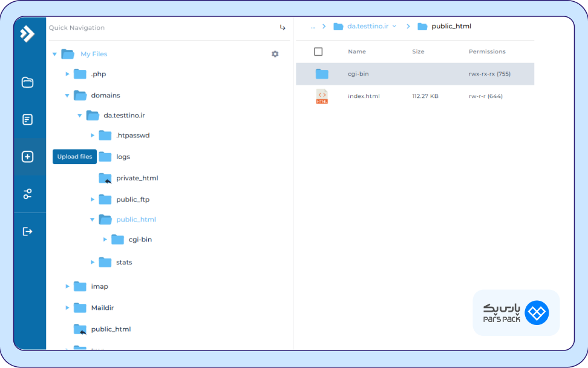Expand the imap folder

click(67, 286)
